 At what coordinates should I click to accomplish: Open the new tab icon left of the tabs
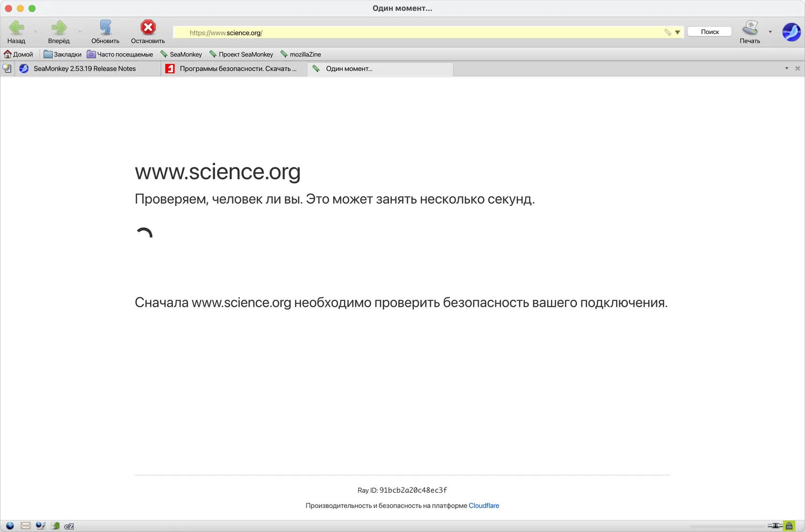pos(7,69)
